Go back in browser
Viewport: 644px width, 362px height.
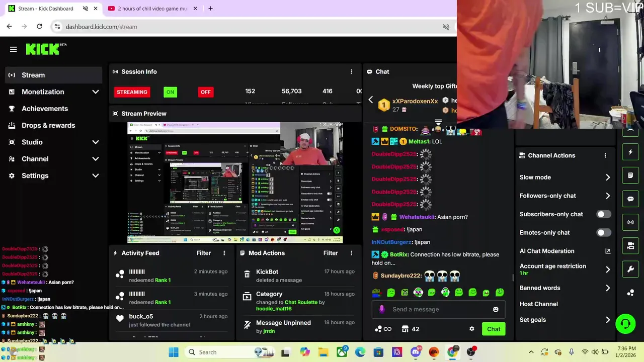9,27
